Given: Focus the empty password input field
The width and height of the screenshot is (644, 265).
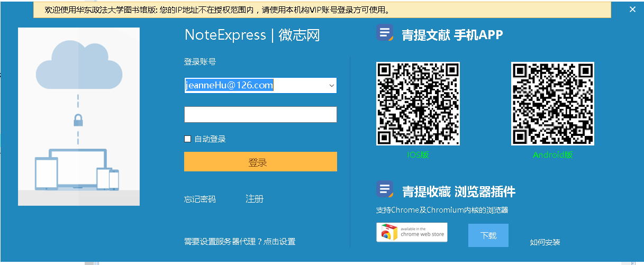Looking at the screenshot, I should pos(260,114).
